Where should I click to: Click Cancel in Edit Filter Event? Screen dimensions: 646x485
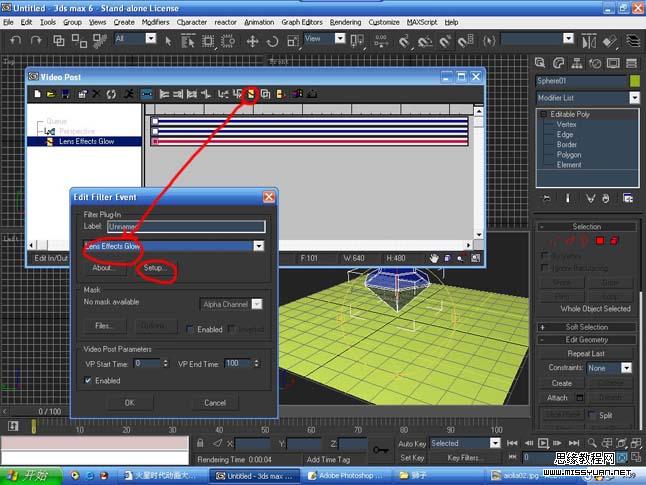(x=215, y=403)
